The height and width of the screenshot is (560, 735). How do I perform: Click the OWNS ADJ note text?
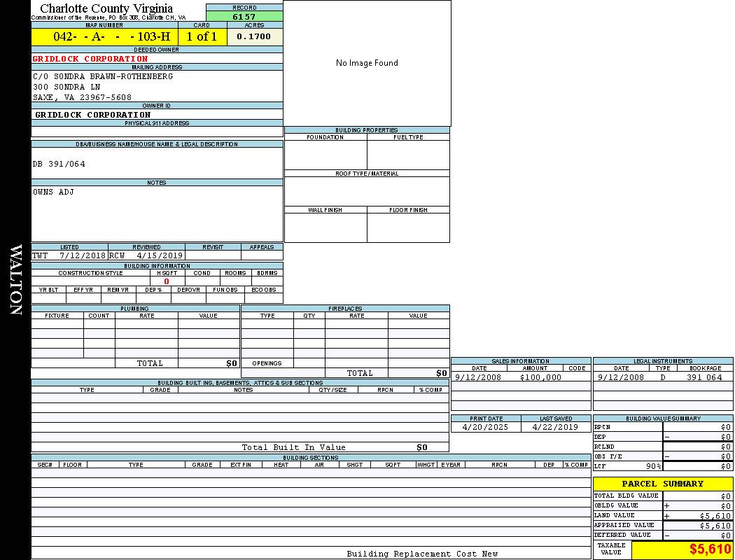(x=53, y=192)
